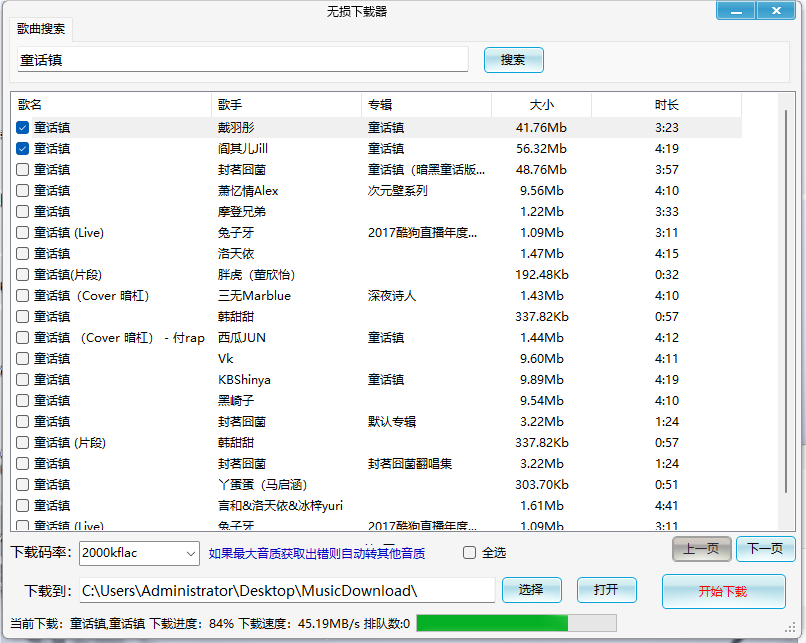Sort by the 大小 column header

pos(545,105)
